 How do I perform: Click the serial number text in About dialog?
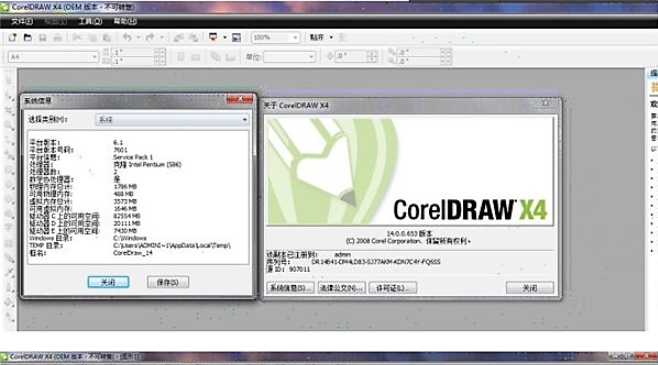click(376, 262)
